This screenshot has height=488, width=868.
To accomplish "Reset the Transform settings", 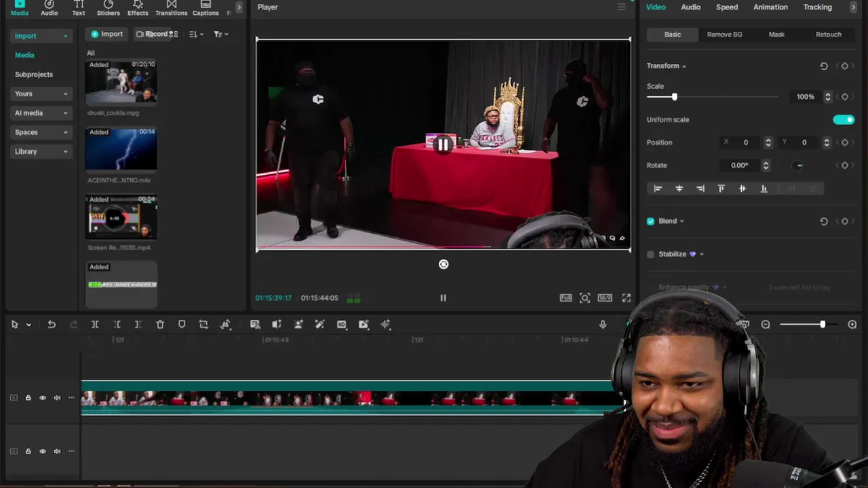I will click(824, 66).
